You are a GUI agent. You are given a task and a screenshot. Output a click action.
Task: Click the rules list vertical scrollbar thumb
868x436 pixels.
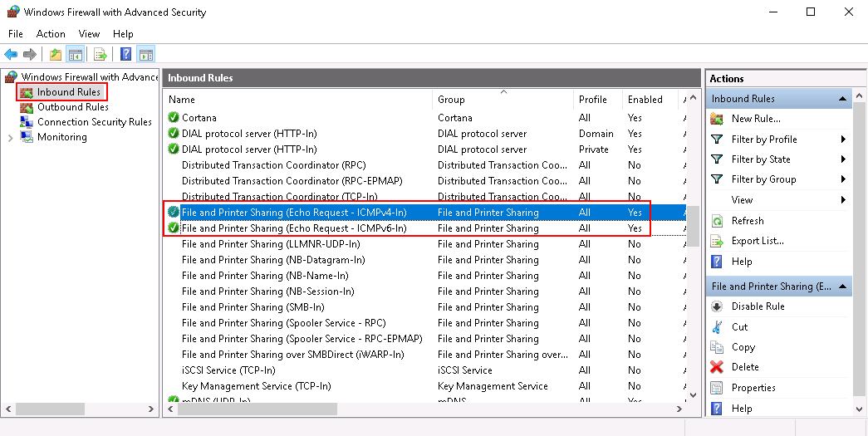click(693, 226)
